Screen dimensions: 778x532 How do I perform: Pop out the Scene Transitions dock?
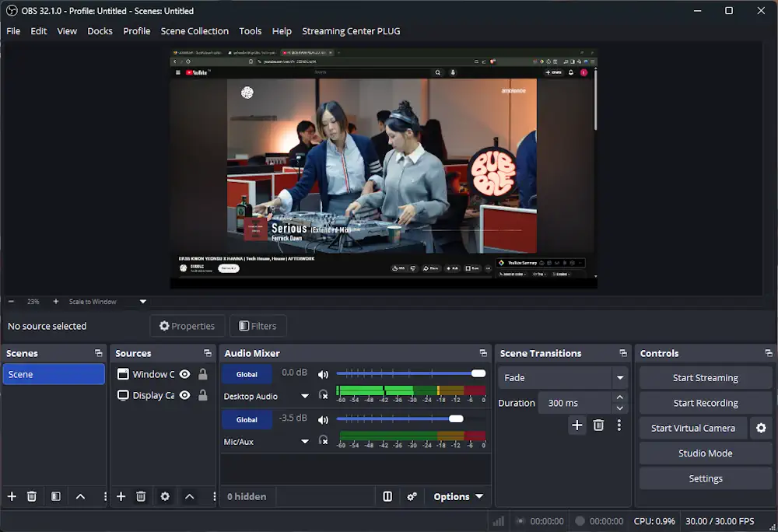pyautogui.click(x=623, y=353)
